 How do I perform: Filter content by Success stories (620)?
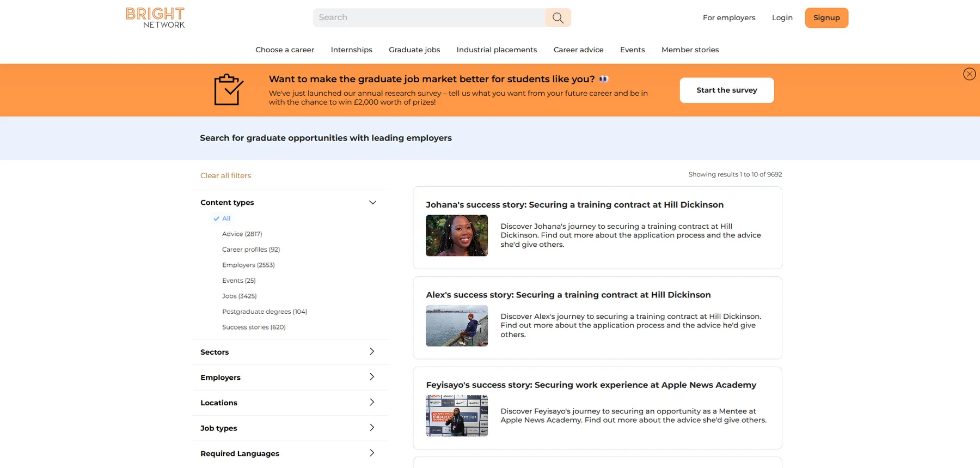click(x=254, y=327)
